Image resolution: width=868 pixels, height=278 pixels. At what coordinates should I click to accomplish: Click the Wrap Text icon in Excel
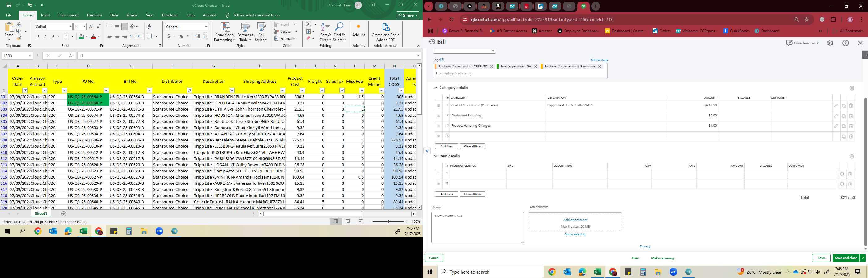(x=149, y=27)
